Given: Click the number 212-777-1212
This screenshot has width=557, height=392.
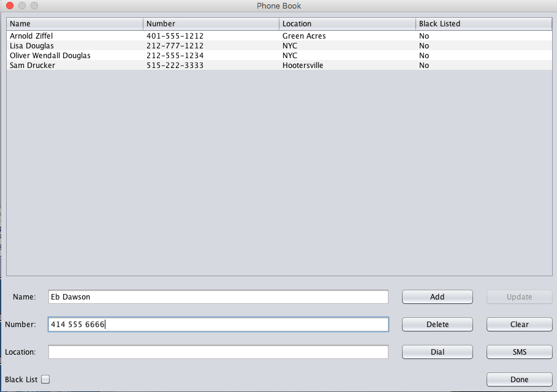Looking at the screenshot, I should [x=175, y=45].
